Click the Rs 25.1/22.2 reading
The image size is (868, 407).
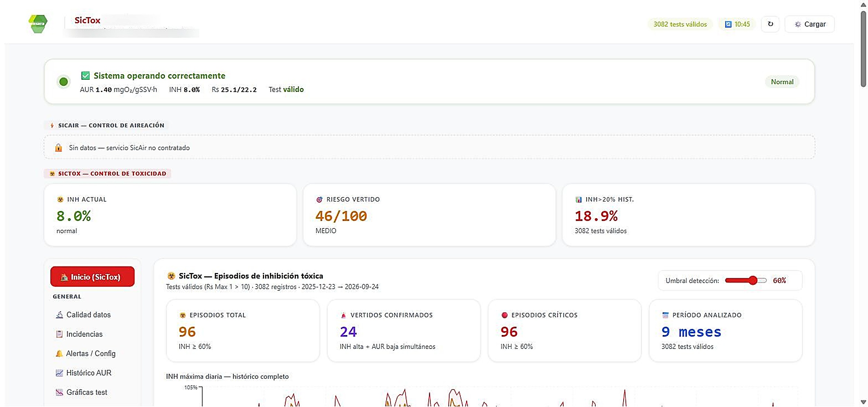[x=234, y=90]
